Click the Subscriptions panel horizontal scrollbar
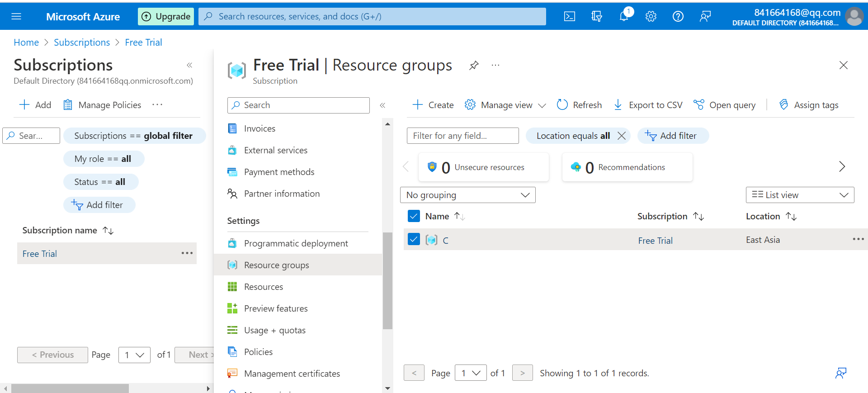Viewport: 868px width, 393px height. pyautogui.click(x=70, y=388)
